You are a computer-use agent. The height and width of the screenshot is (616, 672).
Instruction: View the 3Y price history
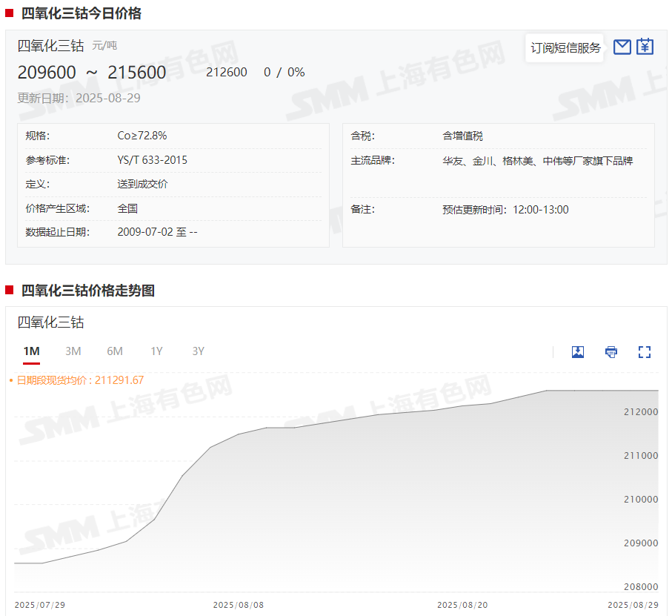[x=198, y=351]
